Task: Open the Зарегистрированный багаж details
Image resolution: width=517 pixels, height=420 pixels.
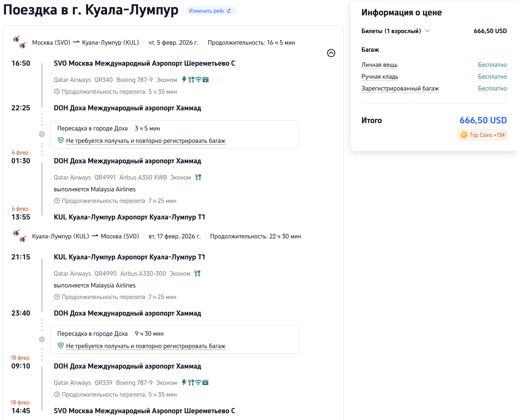Action: coord(400,88)
